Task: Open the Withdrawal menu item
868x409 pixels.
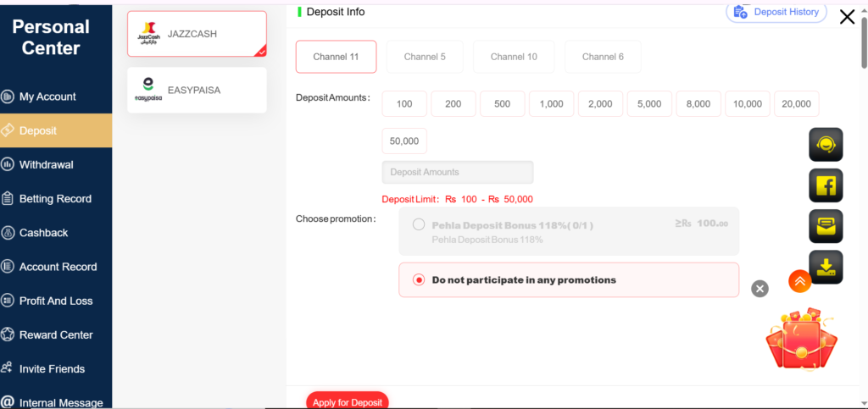Action: (x=56, y=165)
